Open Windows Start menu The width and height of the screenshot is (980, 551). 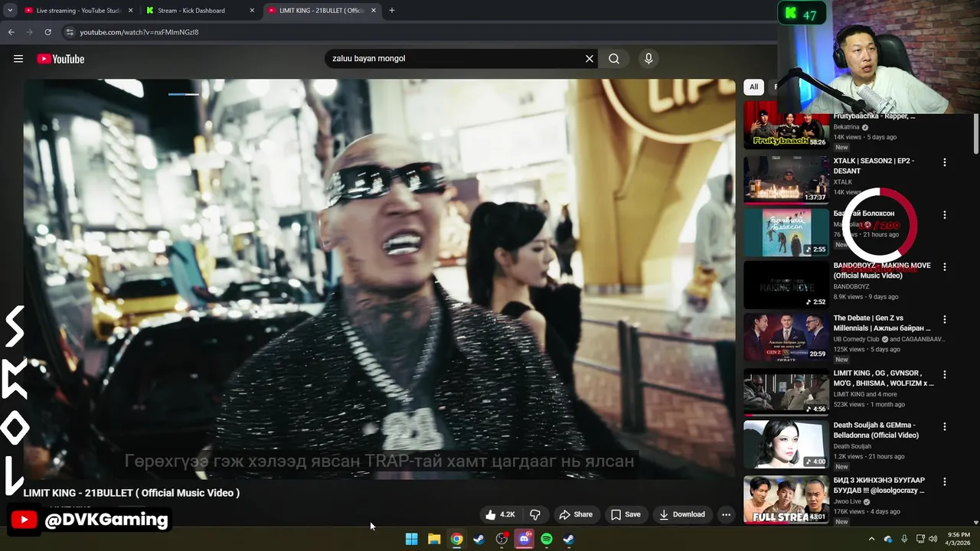click(x=411, y=539)
